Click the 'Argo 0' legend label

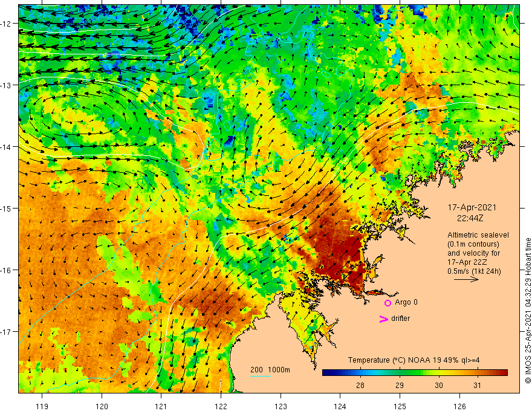click(406, 302)
